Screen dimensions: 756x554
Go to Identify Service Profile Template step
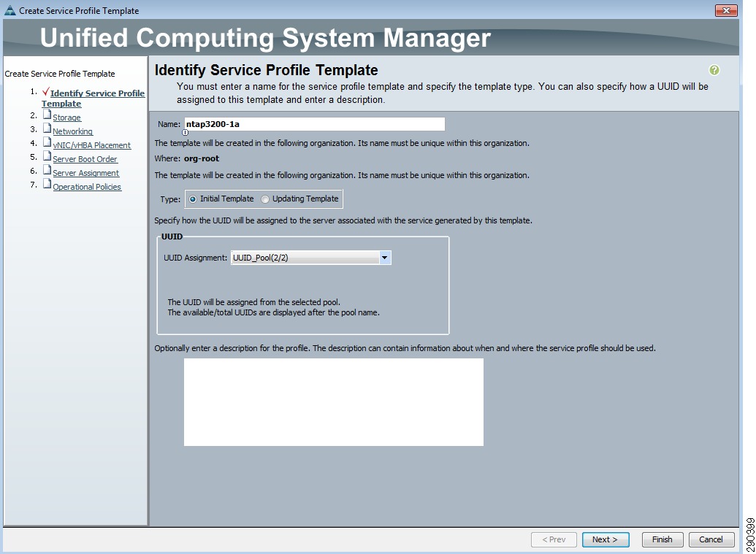pyautogui.click(x=93, y=99)
